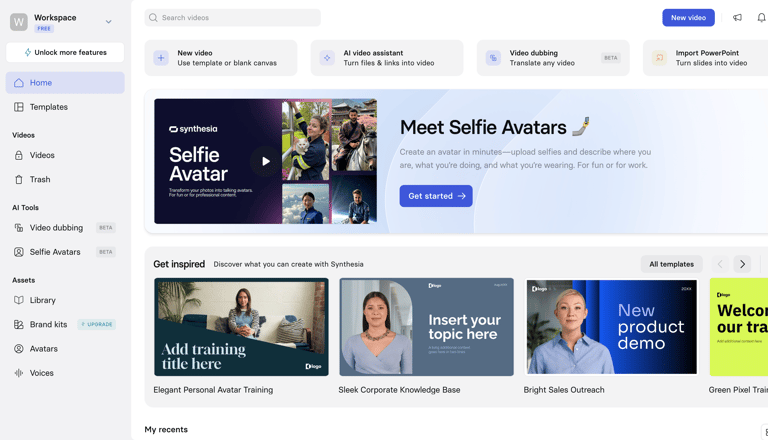Click Elegant Personal Avatar Training title
This screenshot has height=440, width=768.
click(213, 390)
